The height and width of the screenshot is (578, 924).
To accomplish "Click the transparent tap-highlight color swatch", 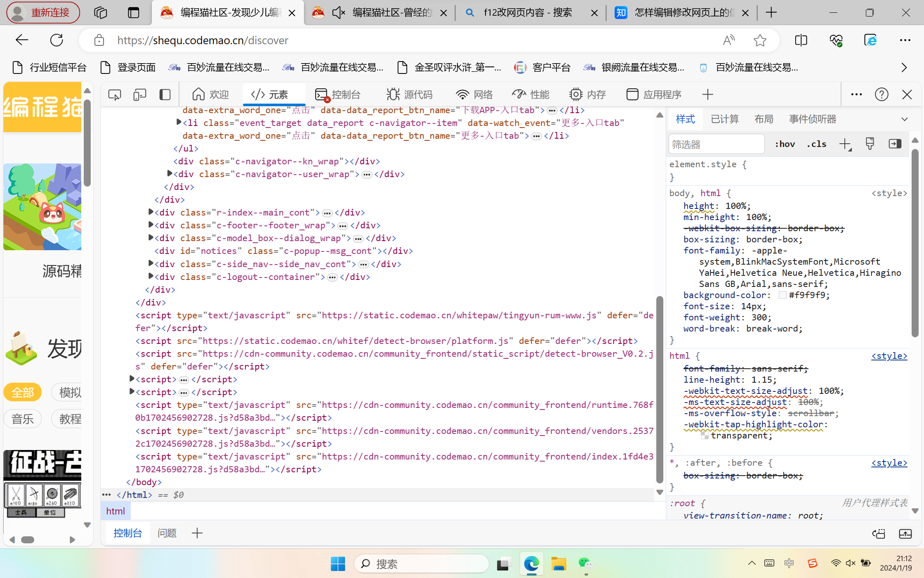I will [705, 436].
